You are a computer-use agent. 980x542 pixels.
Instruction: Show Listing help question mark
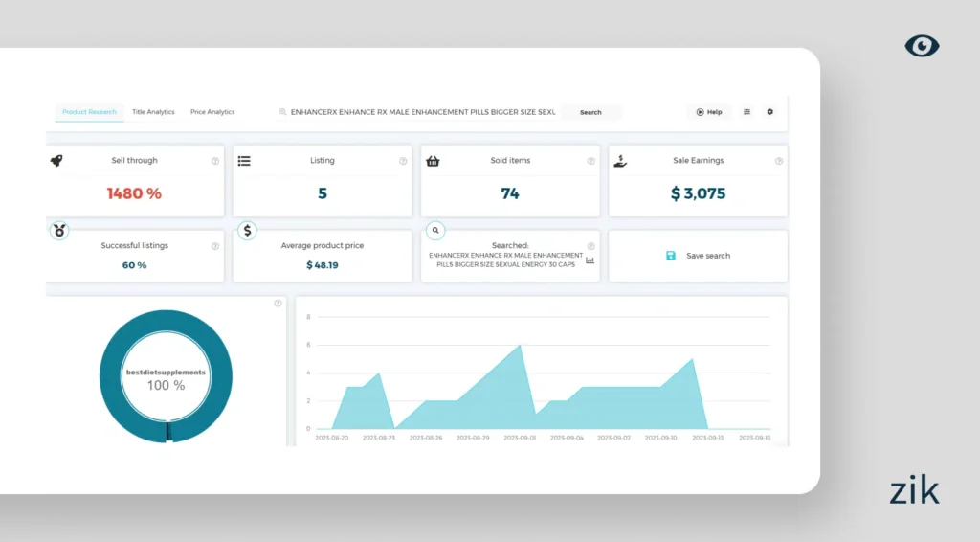click(403, 161)
